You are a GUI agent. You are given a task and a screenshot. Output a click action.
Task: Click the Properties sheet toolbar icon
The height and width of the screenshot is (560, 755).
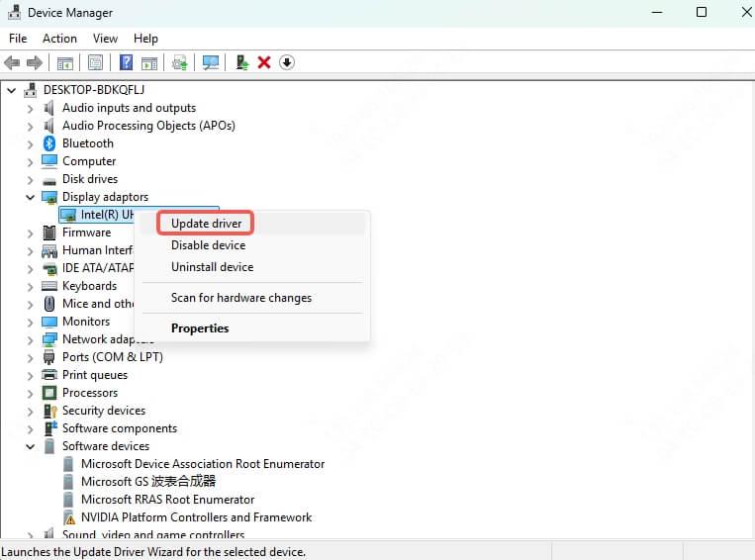[x=95, y=62]
